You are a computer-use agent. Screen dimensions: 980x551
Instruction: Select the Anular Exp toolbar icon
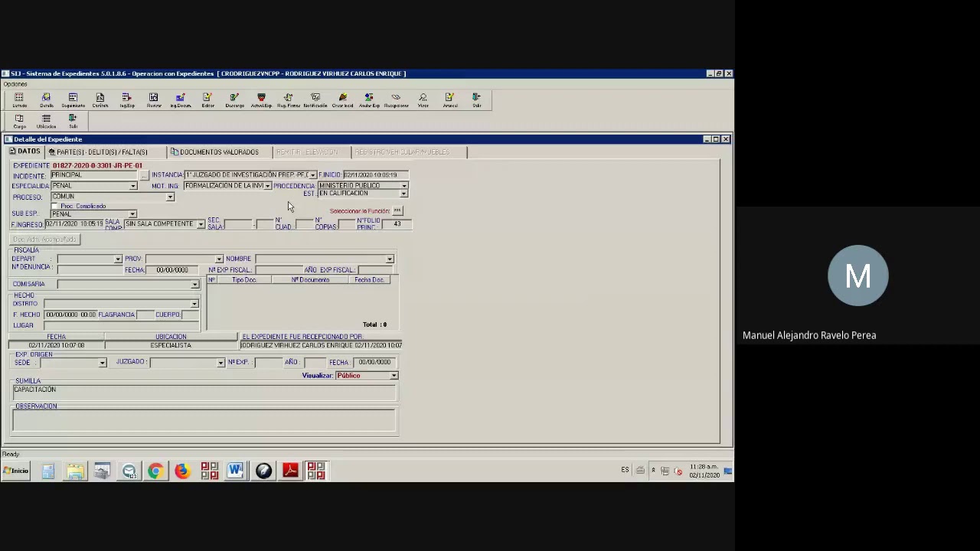point(369,100)
